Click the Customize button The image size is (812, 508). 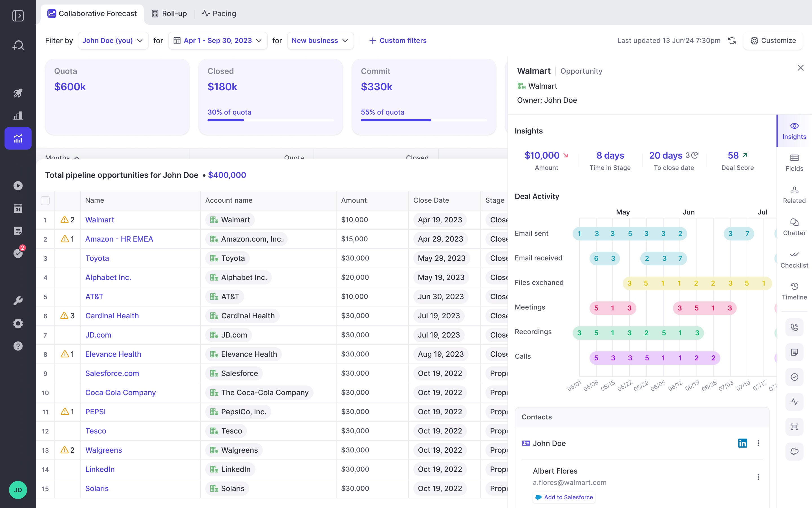click(x=773, y=41)
